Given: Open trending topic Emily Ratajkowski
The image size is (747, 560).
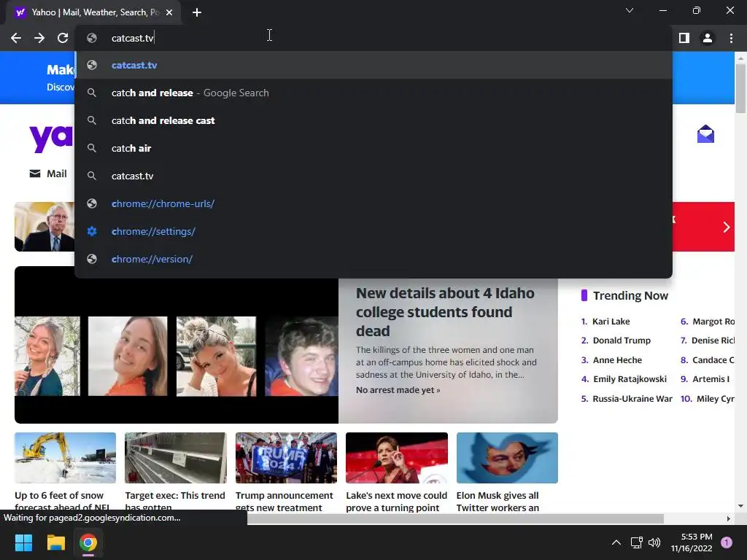Looking at the screenshot, I should pos(630,379).
